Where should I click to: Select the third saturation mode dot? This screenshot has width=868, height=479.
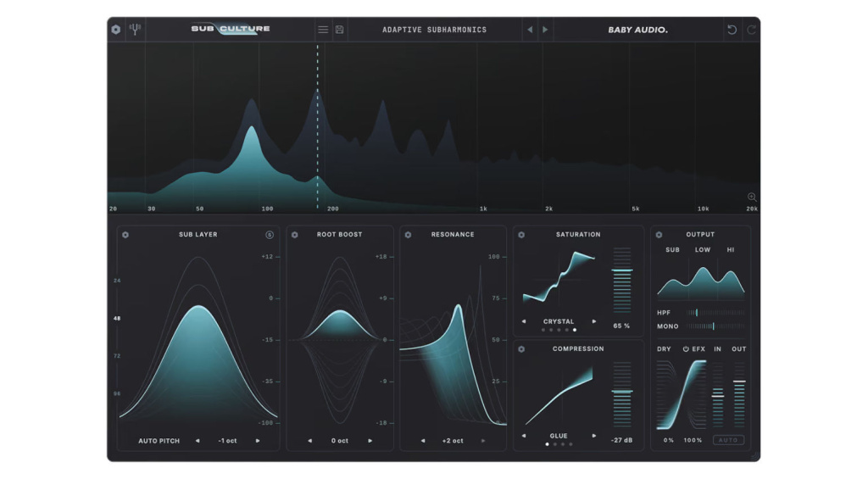[559, 330]
